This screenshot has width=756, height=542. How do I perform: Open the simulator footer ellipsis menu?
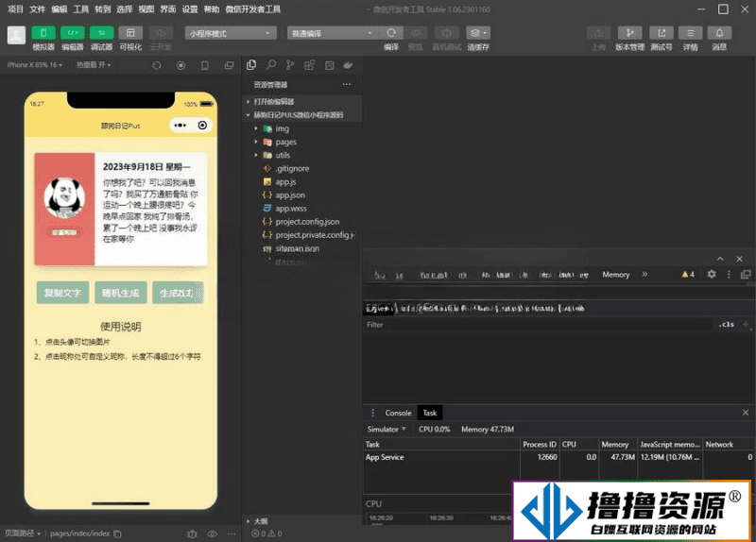[232, 534]
